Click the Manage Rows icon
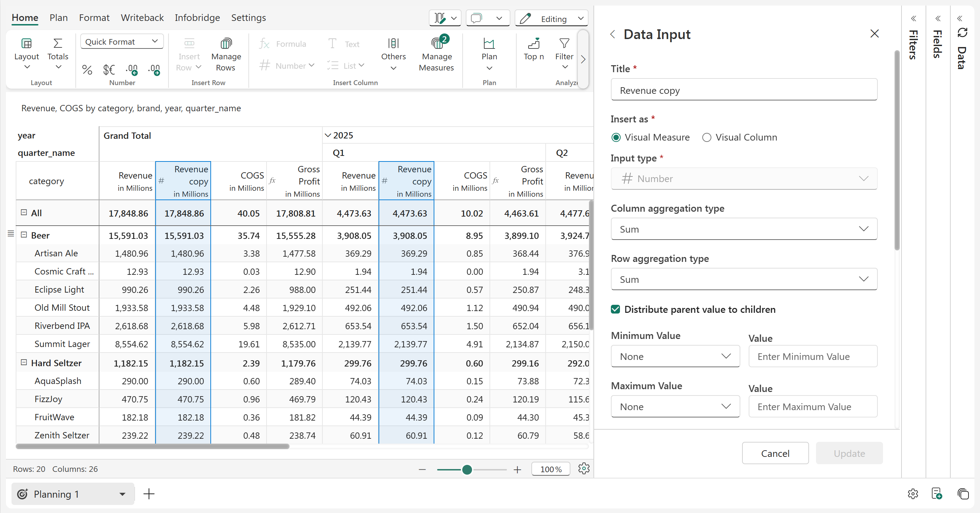980x513 pixels. point(226,44)
